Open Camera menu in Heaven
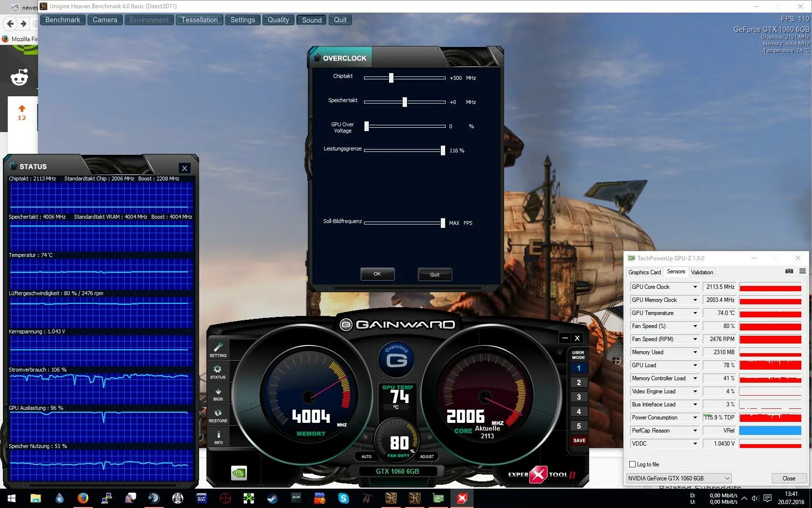 [105, 20]
